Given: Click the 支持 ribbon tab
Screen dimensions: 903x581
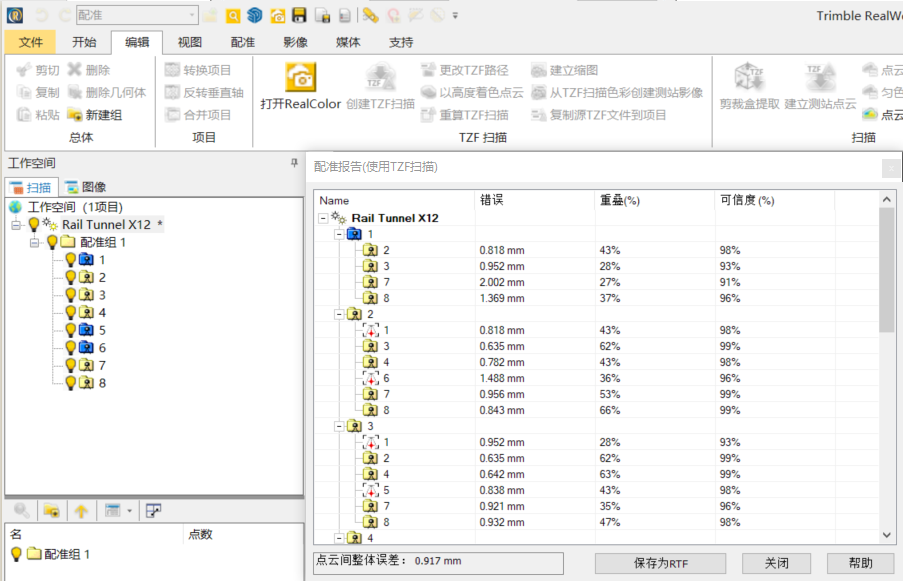Looking at the screenshot, I should point(401,42).
